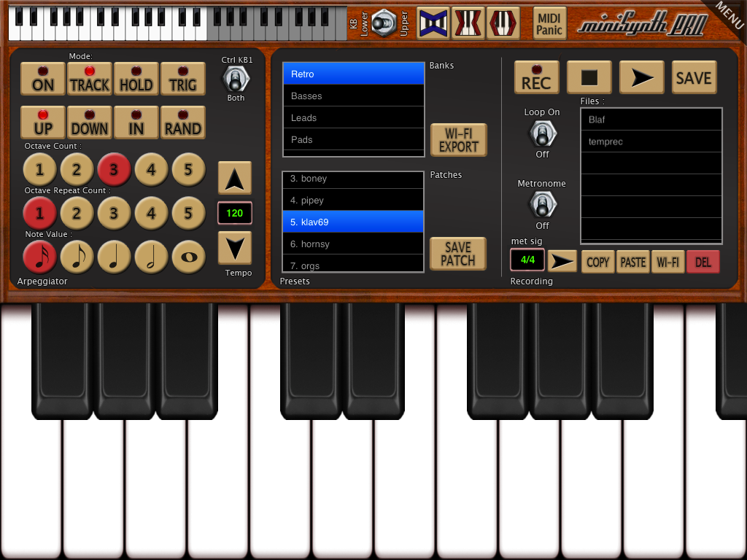
Task: Select the rounded keyboard layout icon
Action: (x=503, y=23)
